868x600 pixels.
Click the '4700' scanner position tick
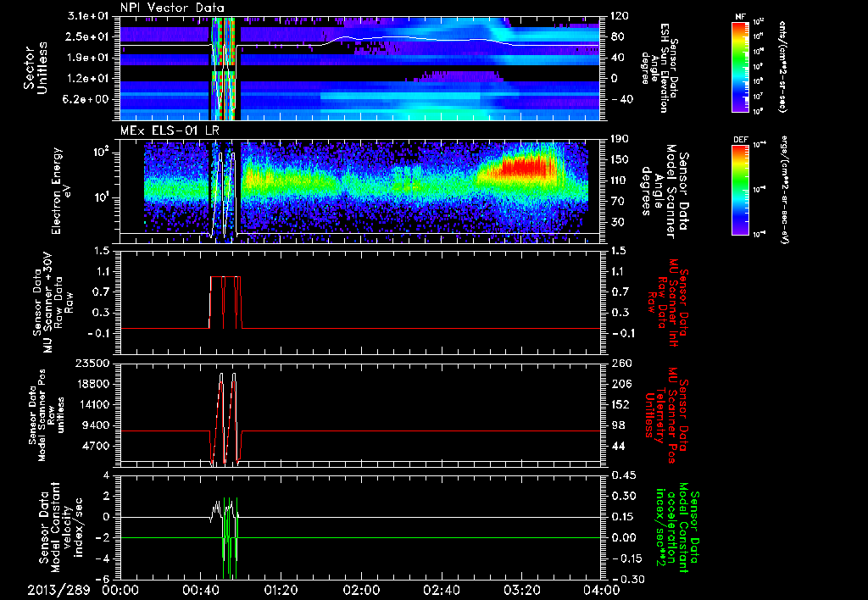click(x=97, y=446)
